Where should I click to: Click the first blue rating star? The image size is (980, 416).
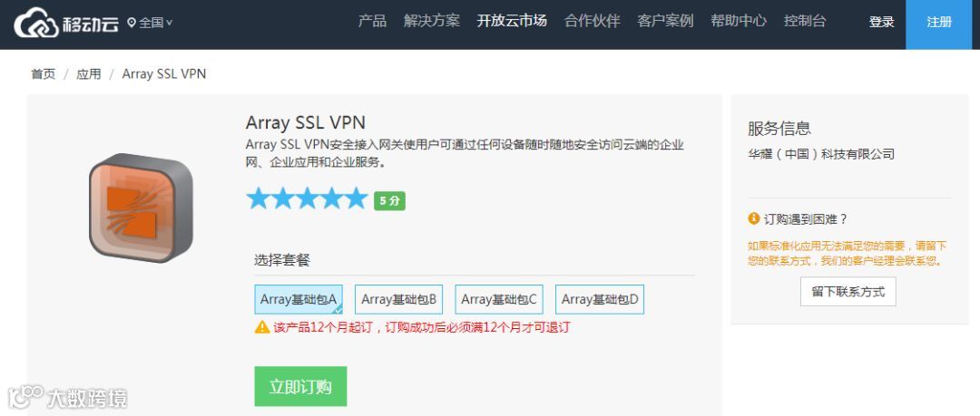pyautogui.click(x=258, y=198)
